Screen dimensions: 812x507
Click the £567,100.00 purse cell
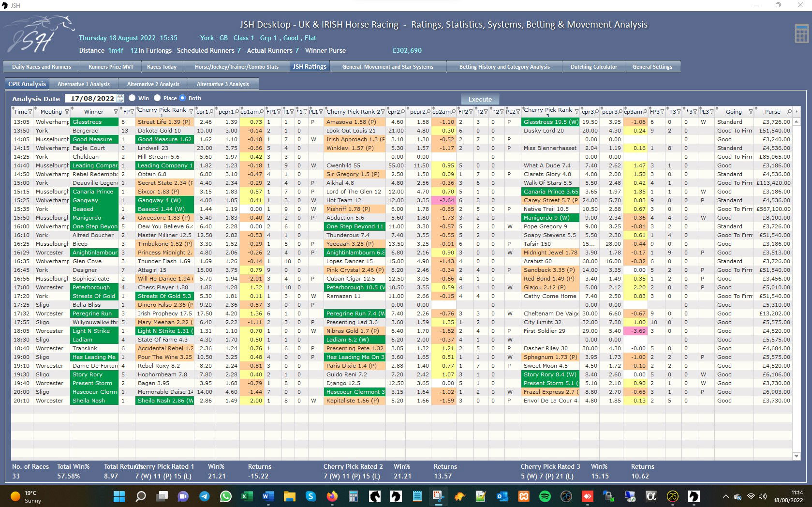773,209
